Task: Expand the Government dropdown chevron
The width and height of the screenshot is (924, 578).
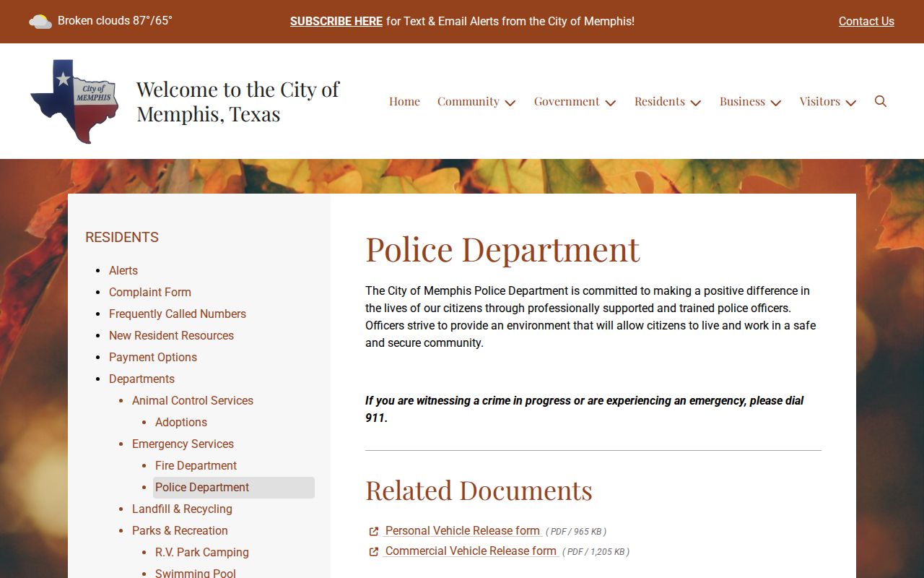Action: (x=611, y=103)
